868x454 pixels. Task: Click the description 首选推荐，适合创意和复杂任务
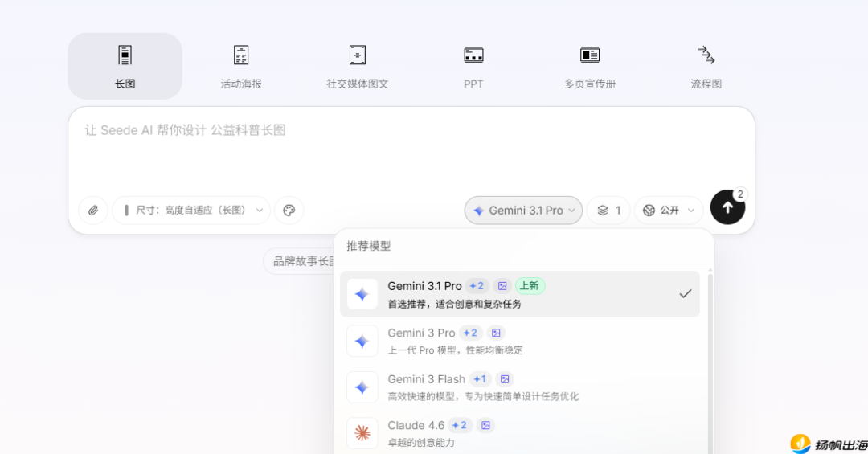(x=454, y=304)
